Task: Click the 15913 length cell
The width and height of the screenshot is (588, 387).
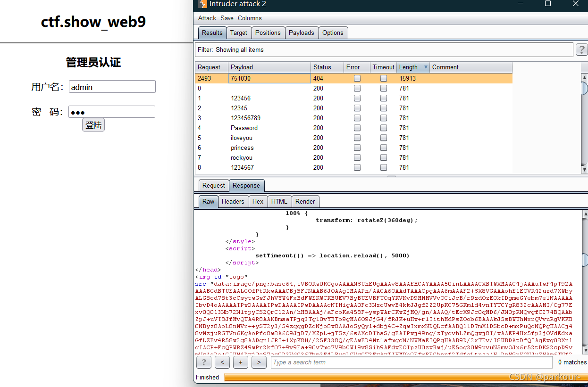Action: [413, 78]
